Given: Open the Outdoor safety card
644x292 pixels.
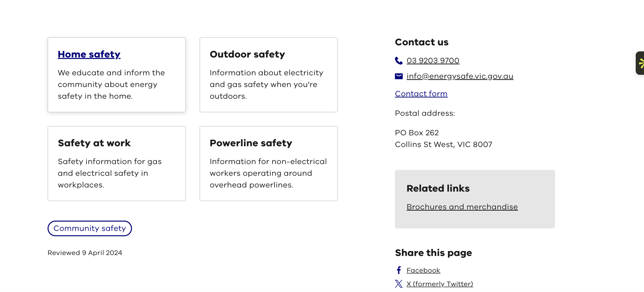Looking at the screenshot, I should pos(268,75).
